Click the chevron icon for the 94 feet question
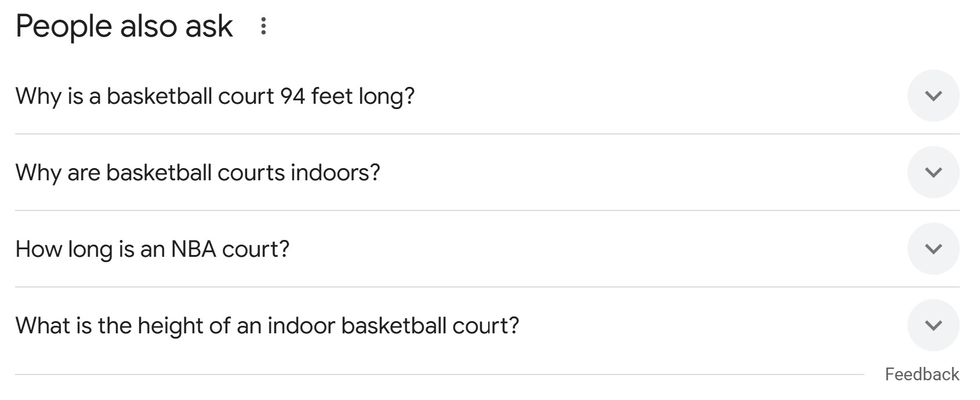980x400 pixels. (933, 96)
